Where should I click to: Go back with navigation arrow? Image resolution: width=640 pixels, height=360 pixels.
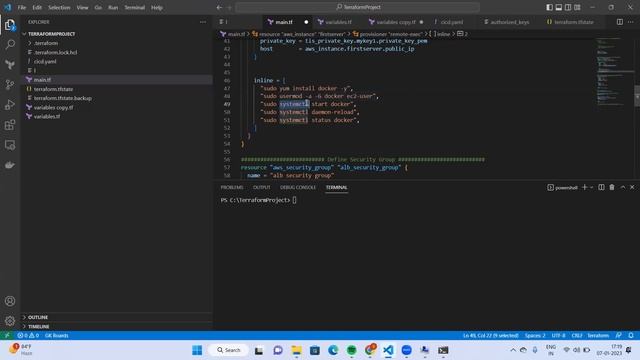[x=219, y=7]
